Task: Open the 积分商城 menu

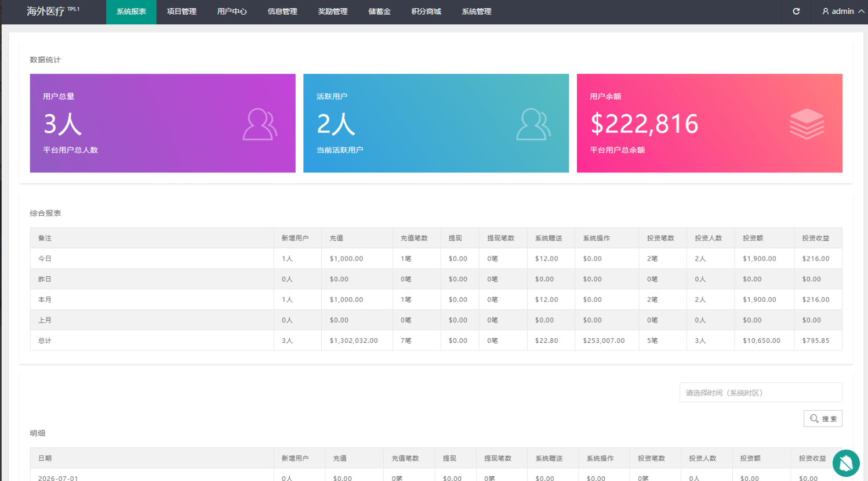Action: [426, 12]
